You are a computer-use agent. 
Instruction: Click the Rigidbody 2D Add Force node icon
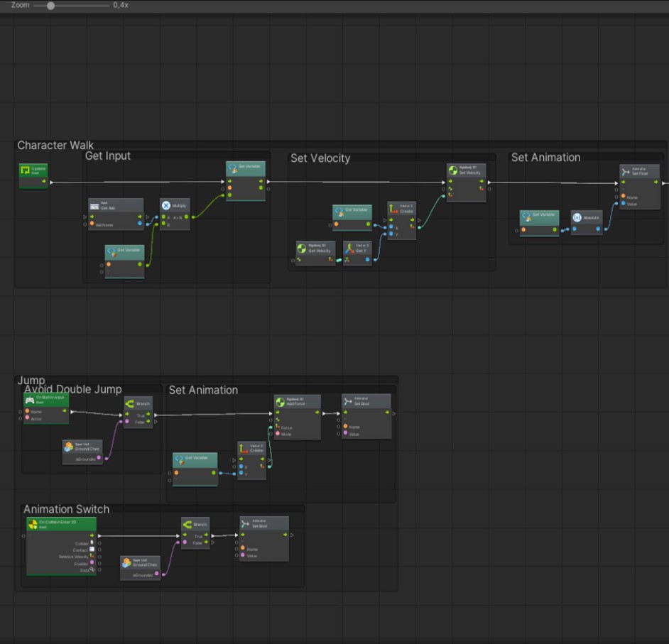point(281,401)
